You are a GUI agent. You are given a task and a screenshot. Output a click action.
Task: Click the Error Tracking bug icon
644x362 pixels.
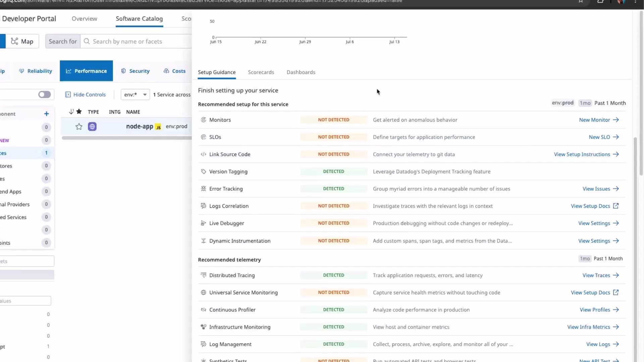tap(203, 188)
